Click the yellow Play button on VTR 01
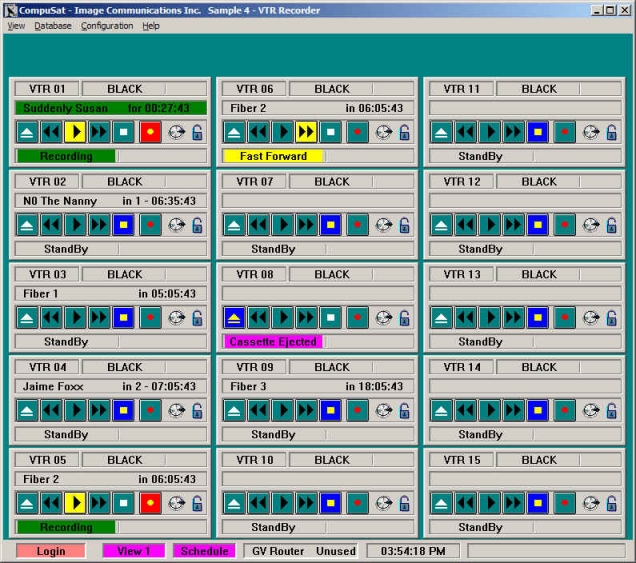The width and height of the screenshot is (636, 563). tap(75, 132)
